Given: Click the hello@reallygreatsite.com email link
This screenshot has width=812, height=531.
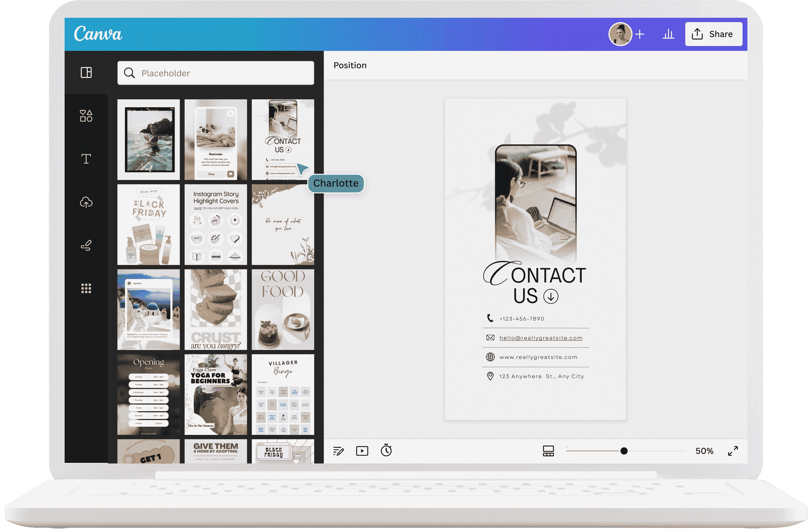Looking at the screenshot, I should pyautogui.click(x=541, y=338).
